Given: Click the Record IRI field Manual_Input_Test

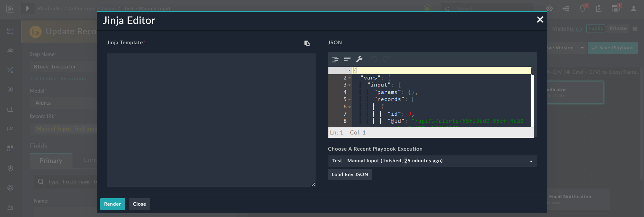Looking at the screenshot, I should point(65,129).
